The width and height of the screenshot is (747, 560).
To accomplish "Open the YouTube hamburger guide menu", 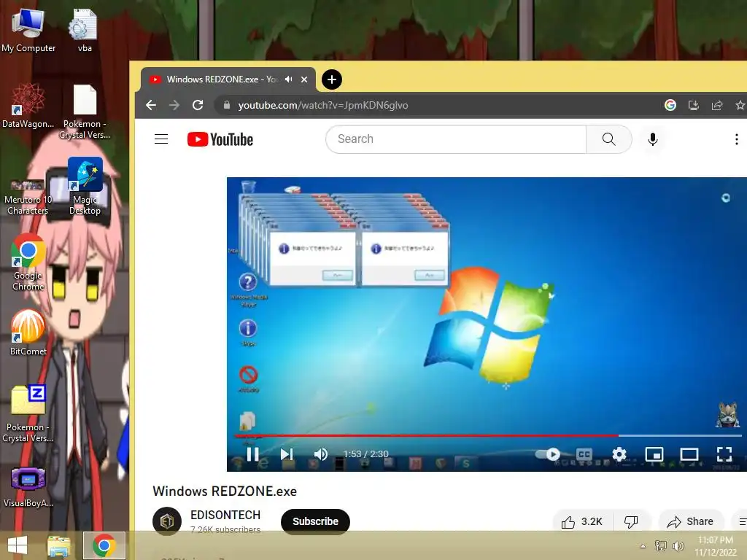I will tap(161, 139).
